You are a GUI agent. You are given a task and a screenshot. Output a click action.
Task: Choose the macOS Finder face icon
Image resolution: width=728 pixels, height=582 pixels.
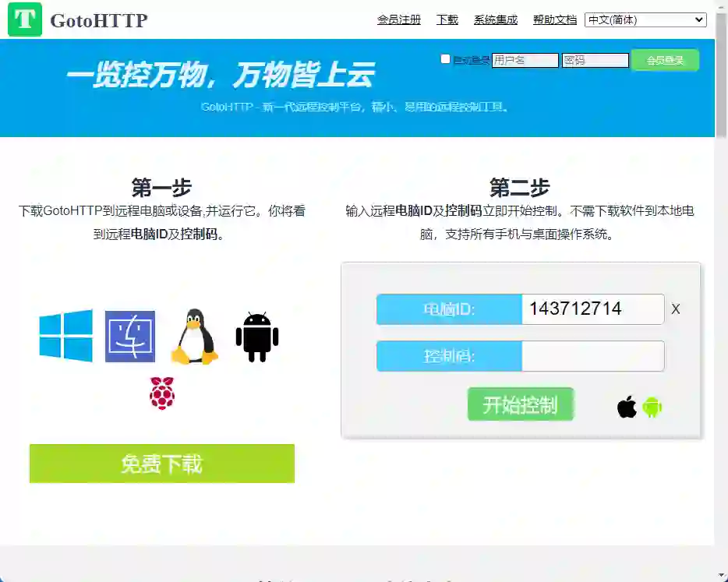[x=130, y=337]
